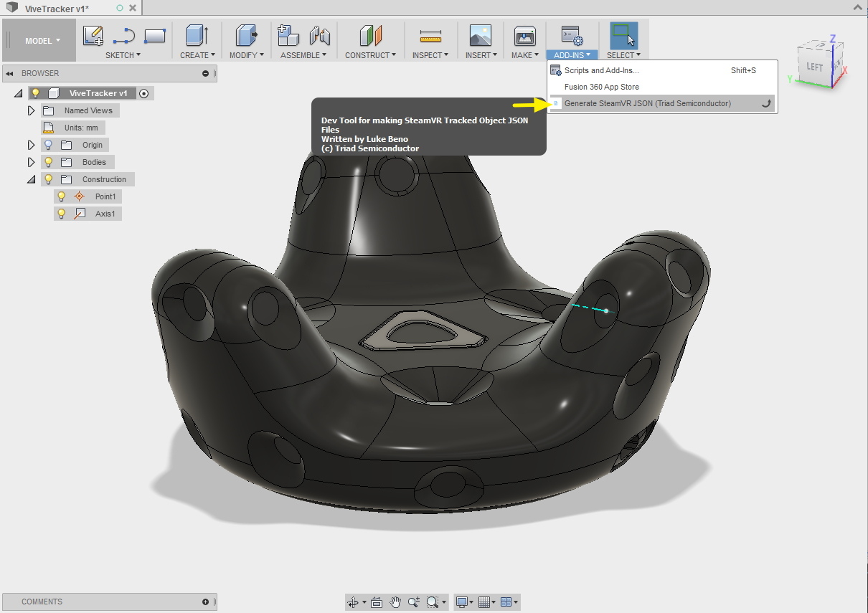This screenshot has height=613, width=868.
Task: Click the COMMENTS panel header
Action: 108,602
